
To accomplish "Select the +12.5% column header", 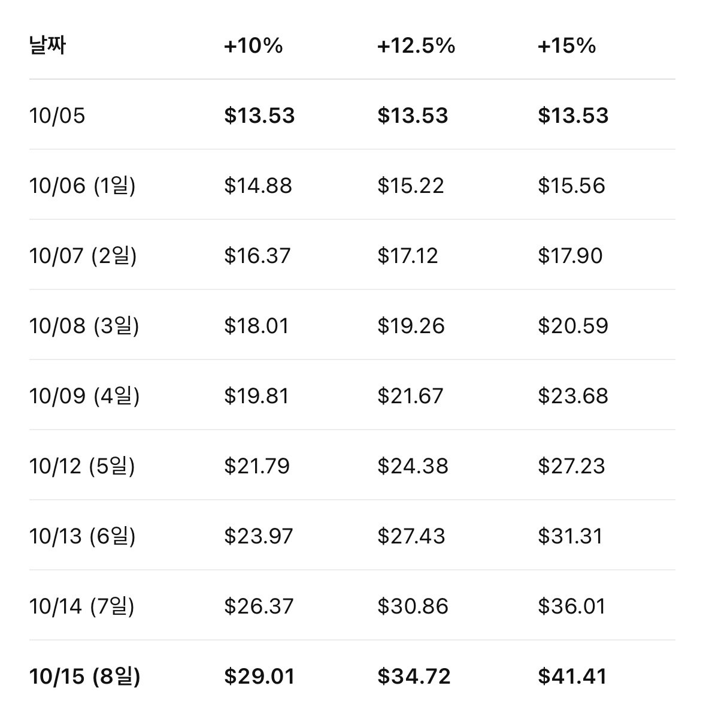I will tap(416, 46).
